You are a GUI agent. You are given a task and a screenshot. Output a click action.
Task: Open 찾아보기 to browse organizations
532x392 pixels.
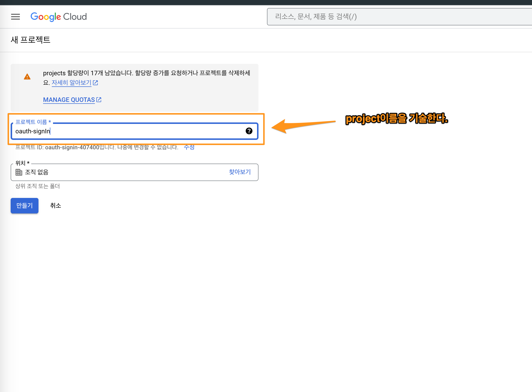coord(239,172)
